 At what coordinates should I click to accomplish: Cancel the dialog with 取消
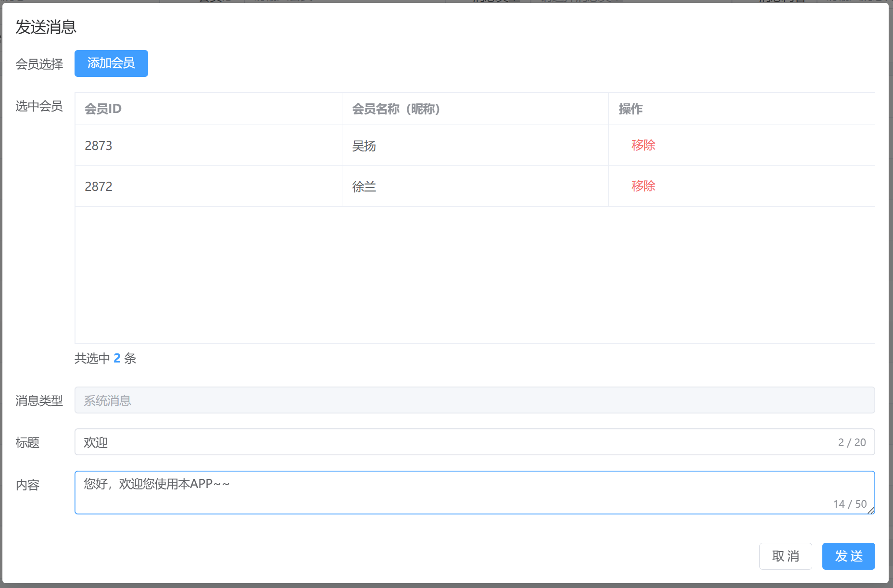coord(785,556)
